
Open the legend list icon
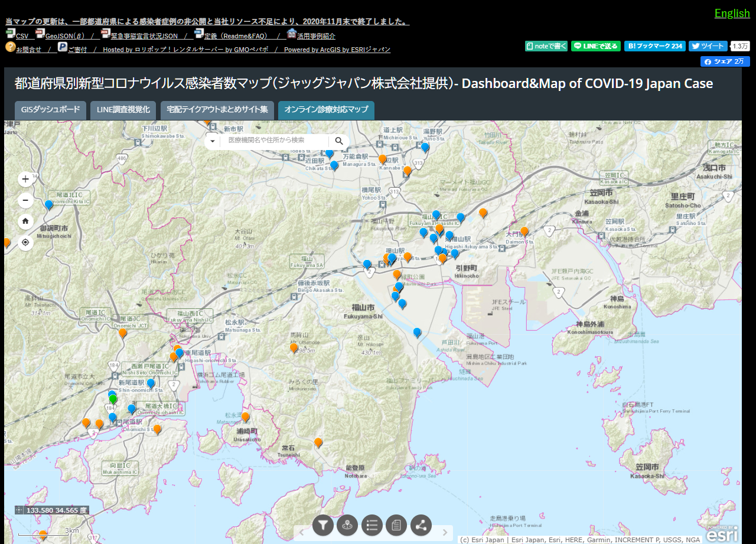click(x=372, y=525)
